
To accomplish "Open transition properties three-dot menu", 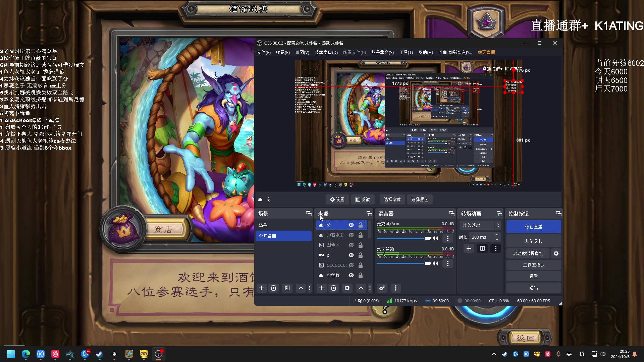I will [496, 248].
